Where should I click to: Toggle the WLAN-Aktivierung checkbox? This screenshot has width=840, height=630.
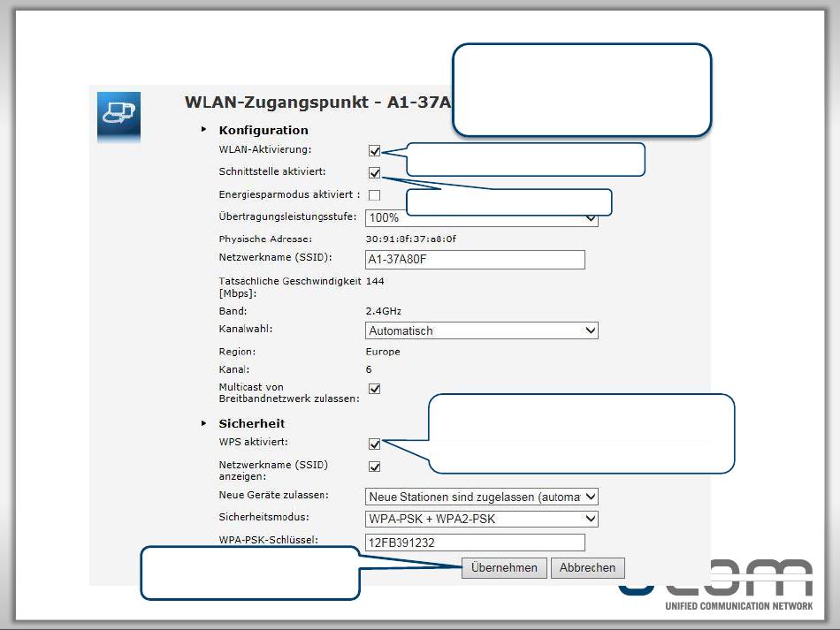(375, 151)
